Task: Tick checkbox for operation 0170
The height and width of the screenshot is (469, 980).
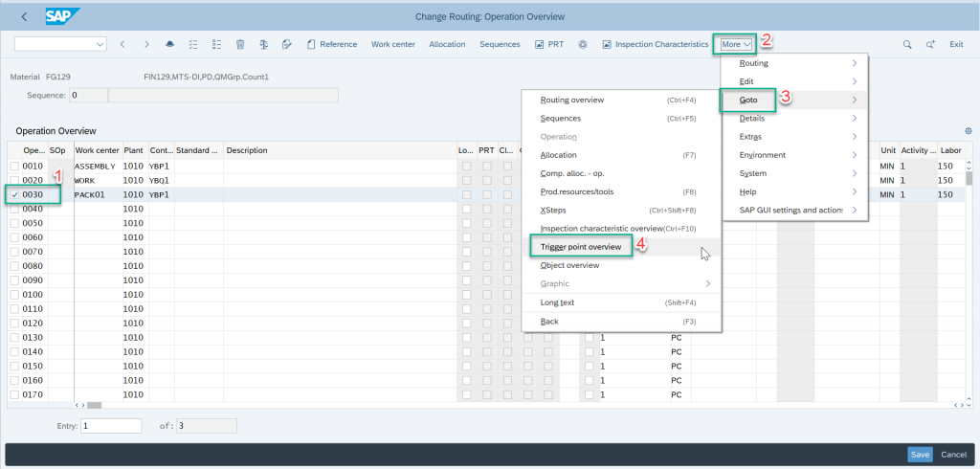Action: click(14, 394)
